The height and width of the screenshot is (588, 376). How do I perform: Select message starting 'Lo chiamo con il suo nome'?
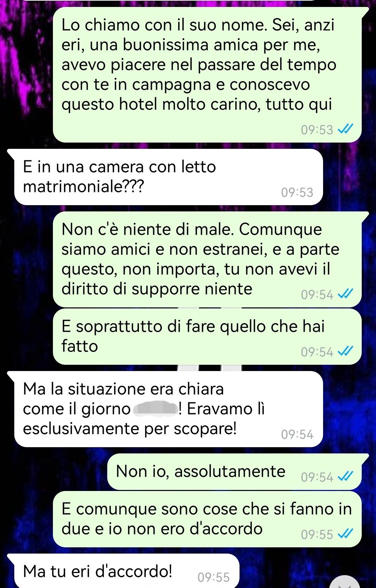[207, 75]
